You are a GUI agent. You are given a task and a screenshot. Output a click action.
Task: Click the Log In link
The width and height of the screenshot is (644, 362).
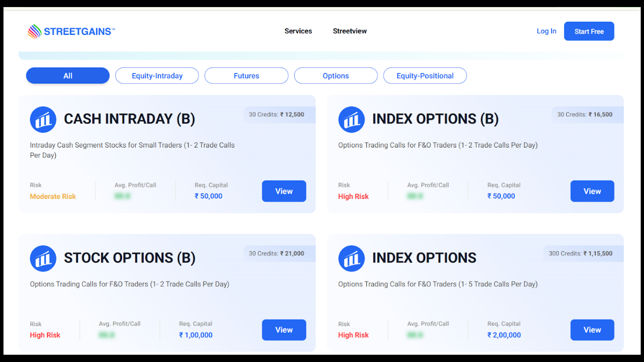tap(546, 31)
